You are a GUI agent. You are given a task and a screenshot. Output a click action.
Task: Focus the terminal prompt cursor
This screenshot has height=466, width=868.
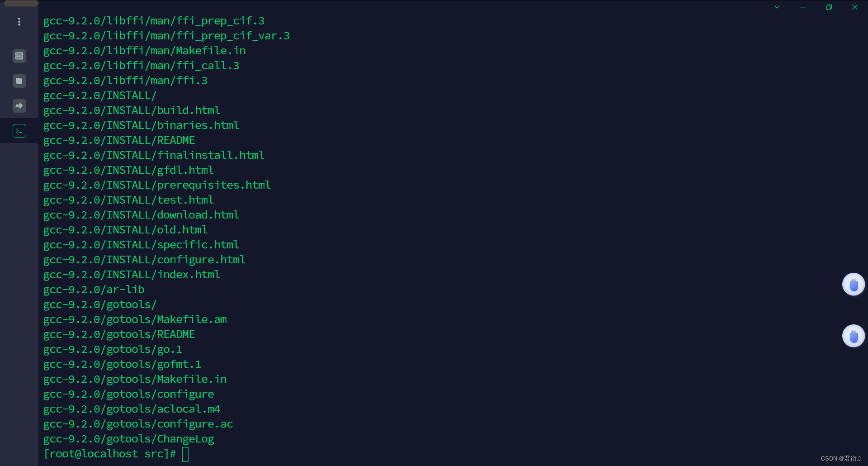[185, 454]
